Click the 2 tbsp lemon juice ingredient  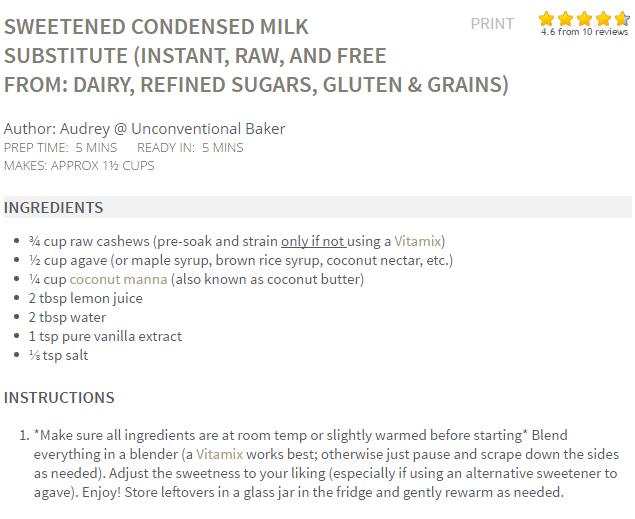click(85, 298)
